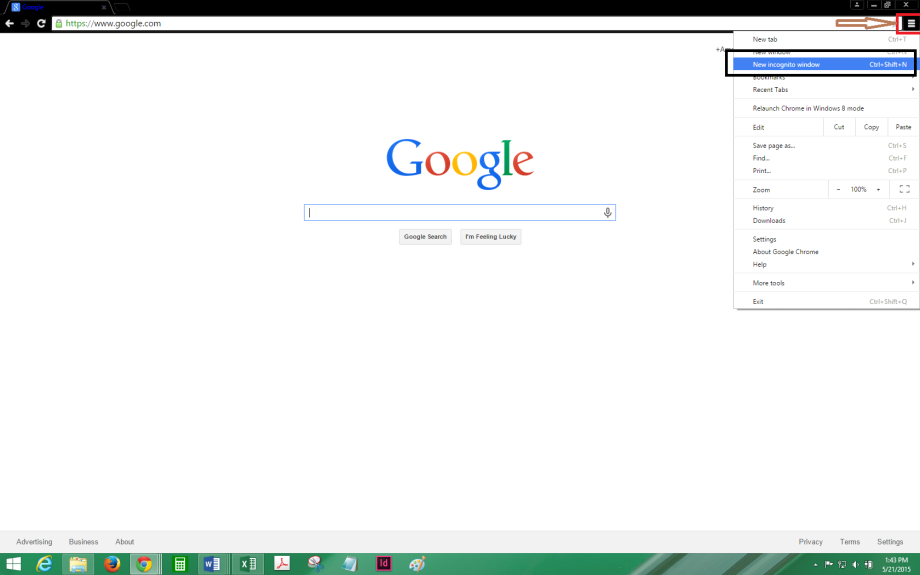Open Snipping Tool from taskbar

pyautogui.click(x=315, y=564)
